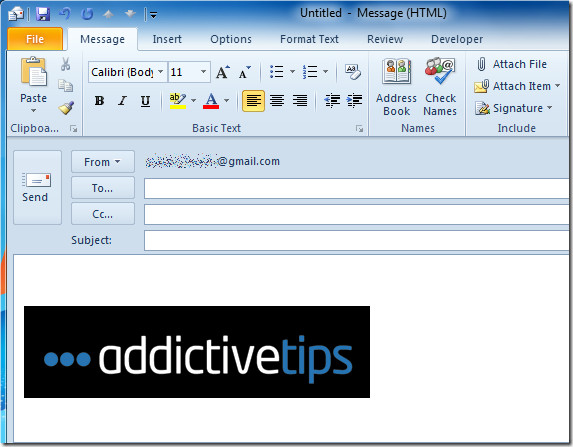Go to Previous Item up arrow
Image resolution: width=573 pixels, height=447 pixels.
click(109, 14)
